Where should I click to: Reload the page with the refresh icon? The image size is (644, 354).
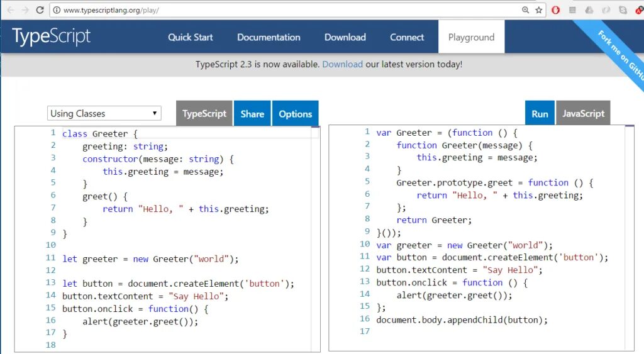point(40,10)
